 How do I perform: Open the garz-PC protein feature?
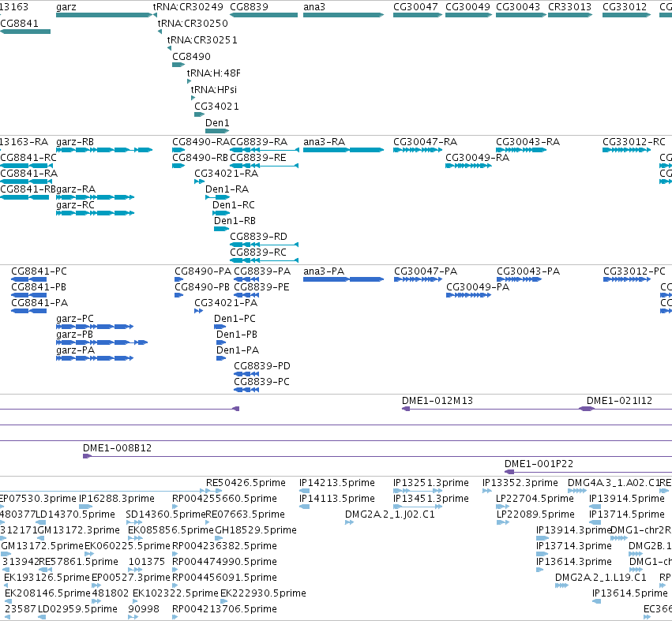(95, 327)
